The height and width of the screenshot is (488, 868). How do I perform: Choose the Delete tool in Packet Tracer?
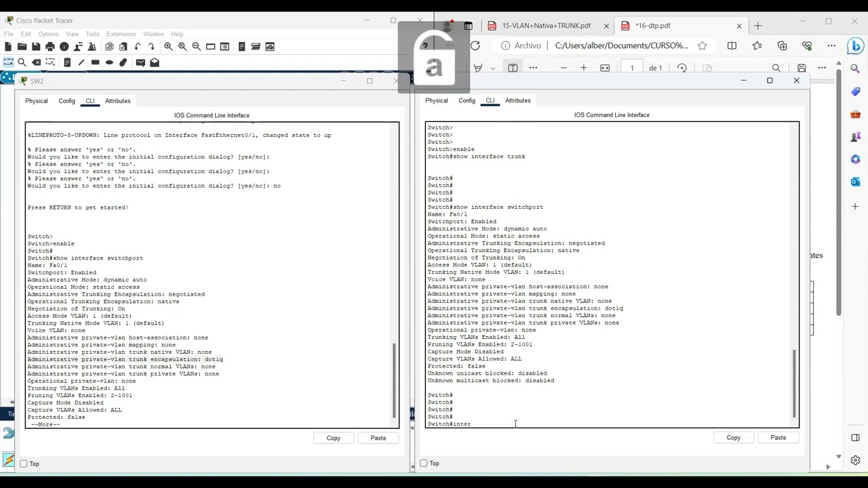tap(36, 62)
